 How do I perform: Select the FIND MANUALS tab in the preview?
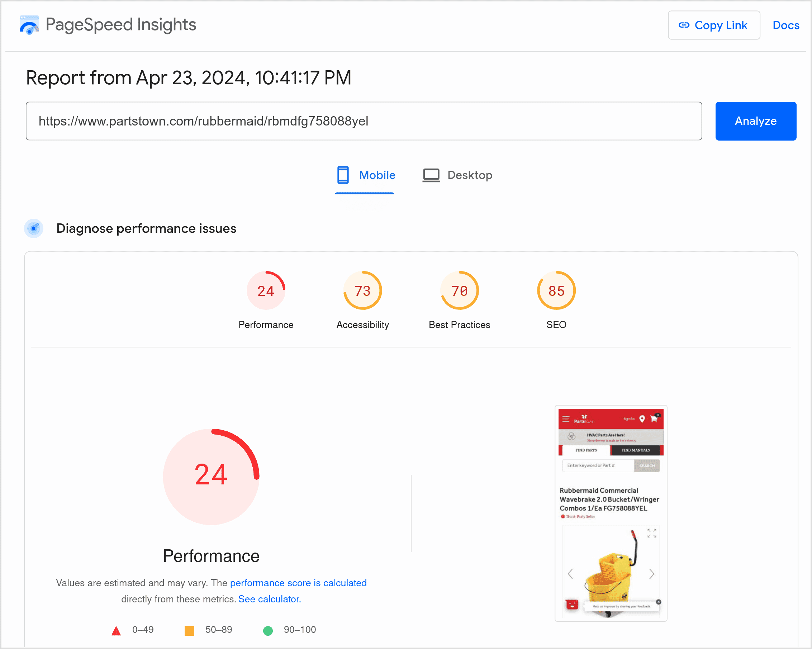[x=636, y=450]
